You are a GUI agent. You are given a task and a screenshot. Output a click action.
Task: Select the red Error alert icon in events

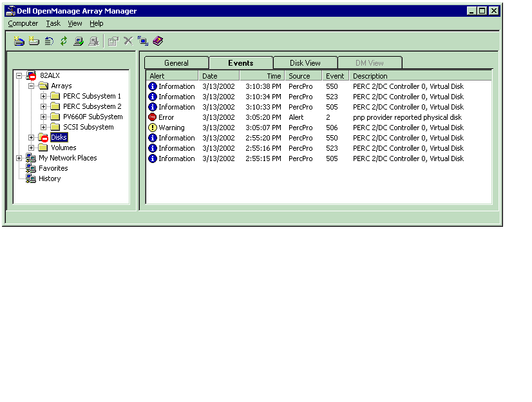pos(153,117)
